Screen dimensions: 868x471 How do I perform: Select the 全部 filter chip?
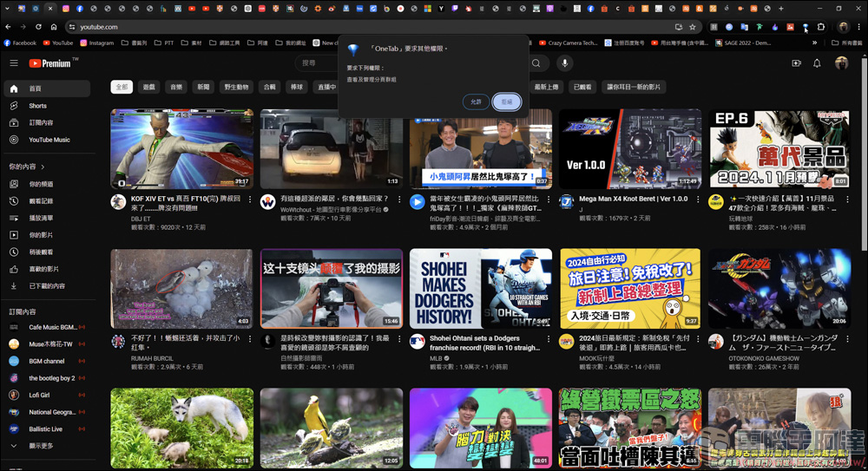coord(122,87)
